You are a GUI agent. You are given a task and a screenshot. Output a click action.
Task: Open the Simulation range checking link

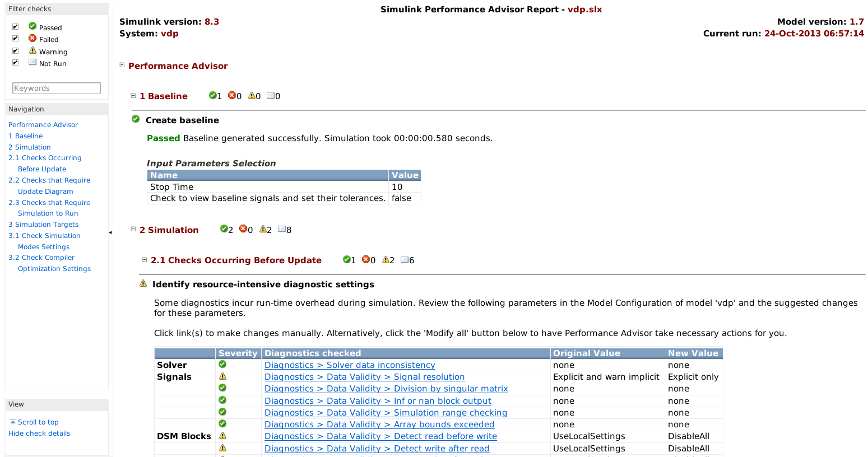(x=386, y=413)
